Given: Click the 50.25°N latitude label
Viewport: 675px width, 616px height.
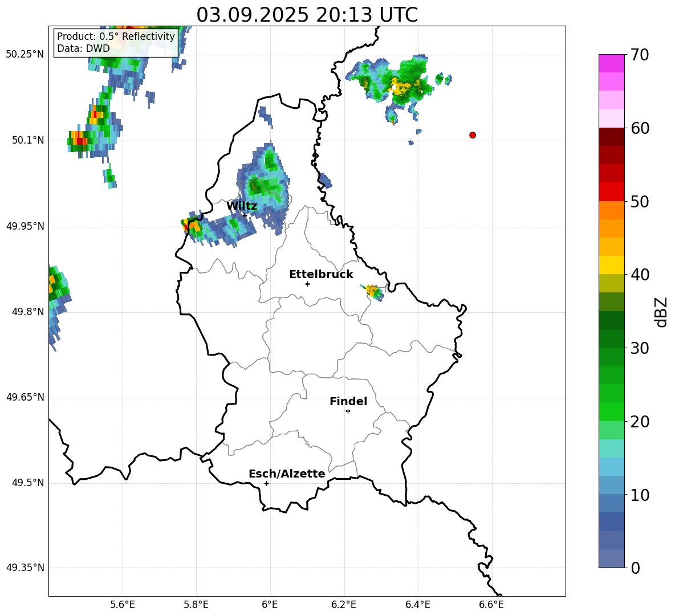Looking at the screenshot, I should pyautogui.click(x=25, y=55).
